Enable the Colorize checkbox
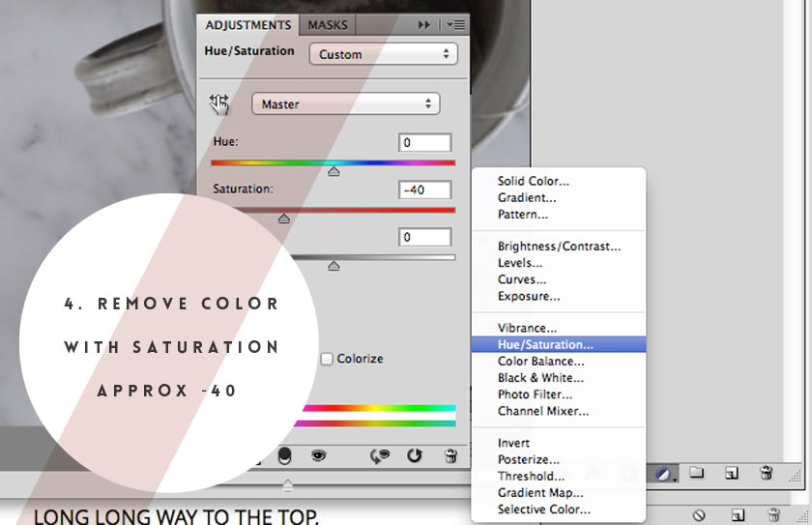This screenshot has height=525, width=812. pos(327,359)
